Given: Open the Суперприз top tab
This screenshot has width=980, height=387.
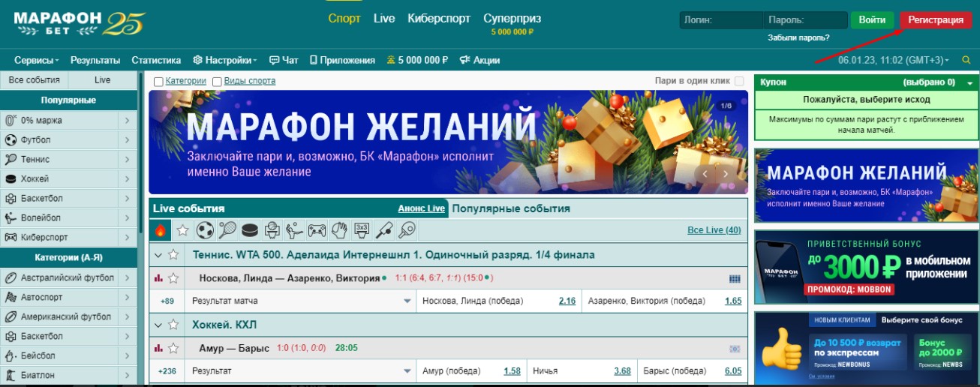Looking at the screenshot, I should pyautogui.click(x=512, y=19).
